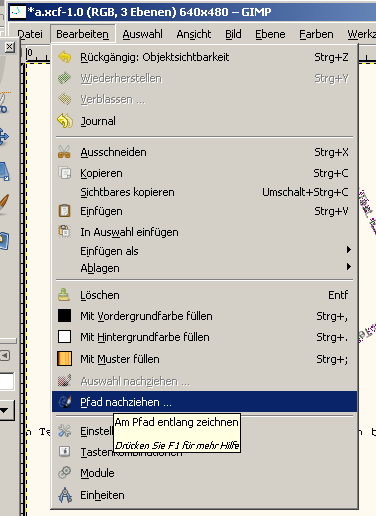Click the Module icon
The image size is (376, 516).
[x=65, y=473]
